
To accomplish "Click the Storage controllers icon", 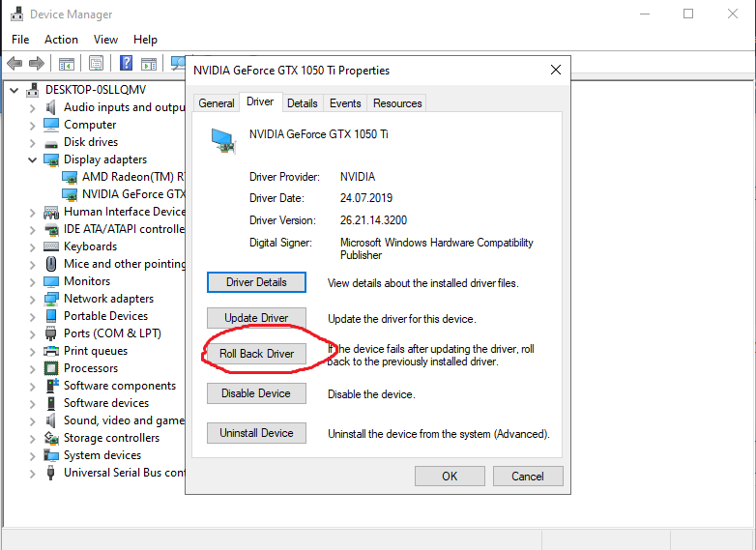I will pos(51,438).
